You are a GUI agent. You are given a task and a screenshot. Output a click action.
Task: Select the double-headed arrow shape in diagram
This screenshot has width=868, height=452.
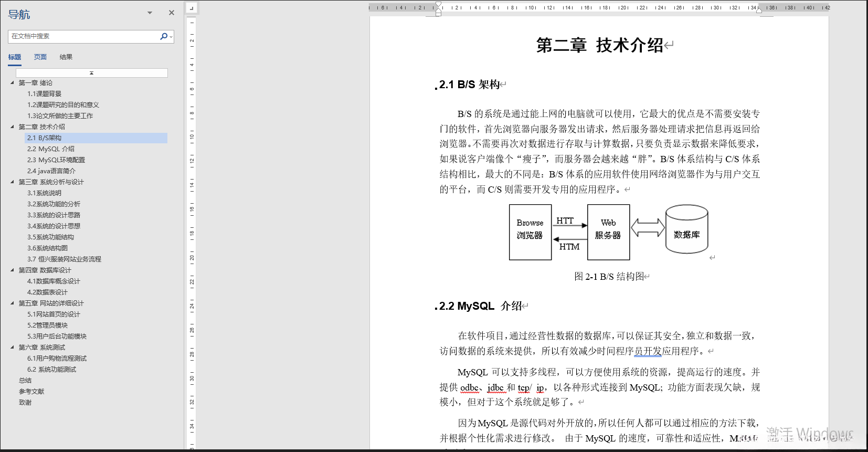click(648, 228)
